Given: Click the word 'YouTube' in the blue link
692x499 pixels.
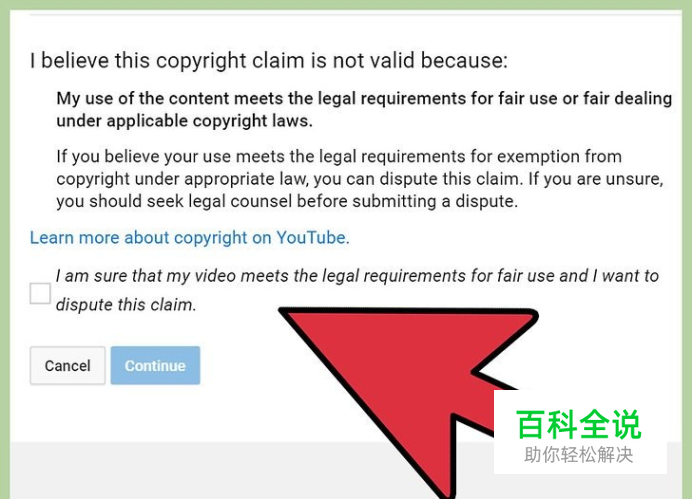Looking at the screenshot, I should coord(312,237).
